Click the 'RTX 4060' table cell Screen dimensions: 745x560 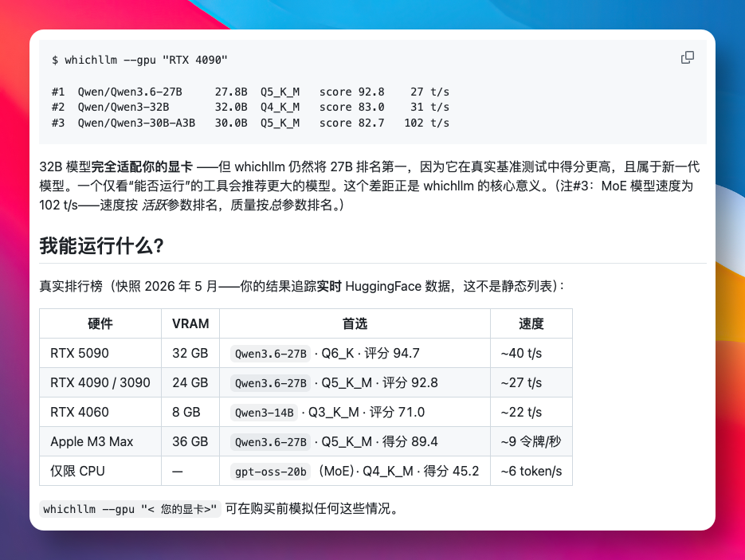pyautogui.click(x=100, y=412)
